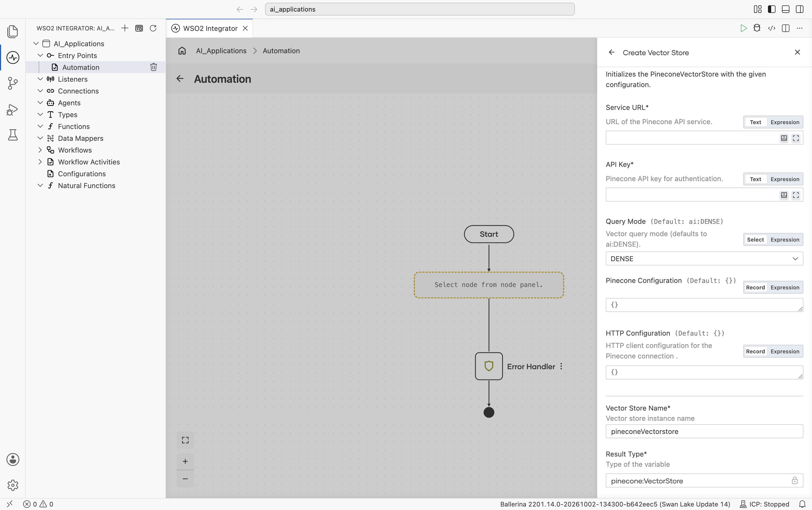Open the Testing flask icon in the activity bar

tap(12, 135)
